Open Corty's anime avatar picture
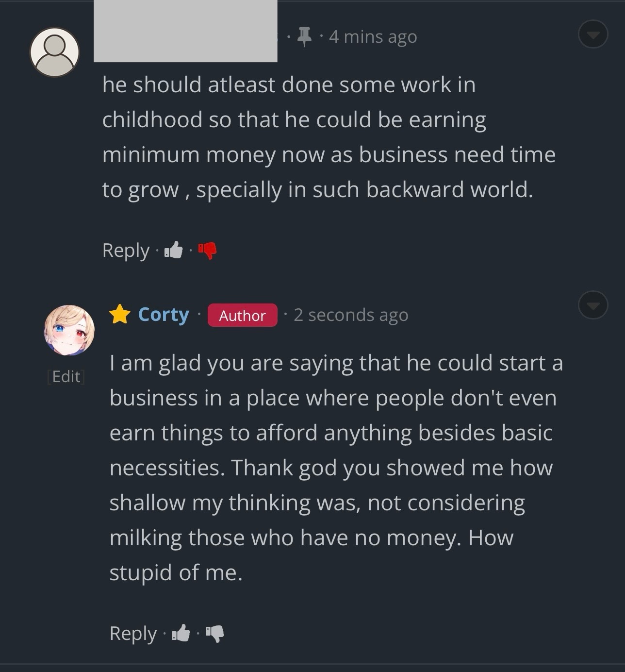This screenshot has width=625, height=672. pos(69,330)
